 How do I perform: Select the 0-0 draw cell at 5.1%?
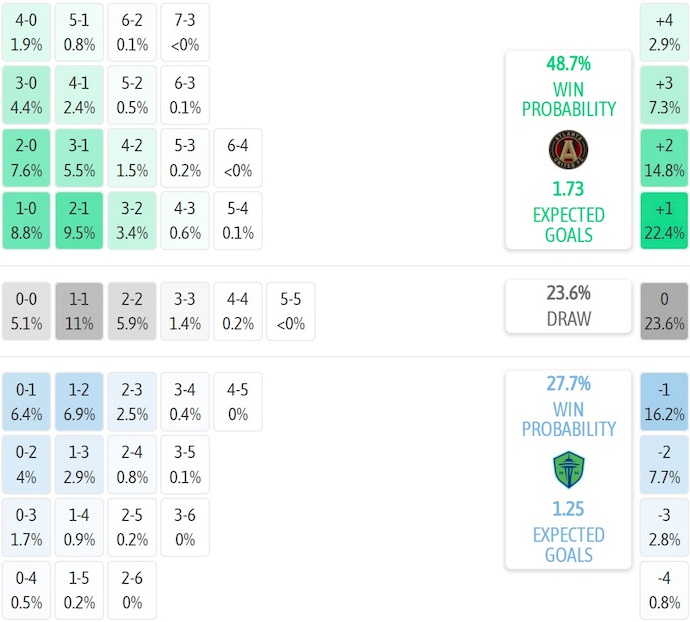point(27,311)
